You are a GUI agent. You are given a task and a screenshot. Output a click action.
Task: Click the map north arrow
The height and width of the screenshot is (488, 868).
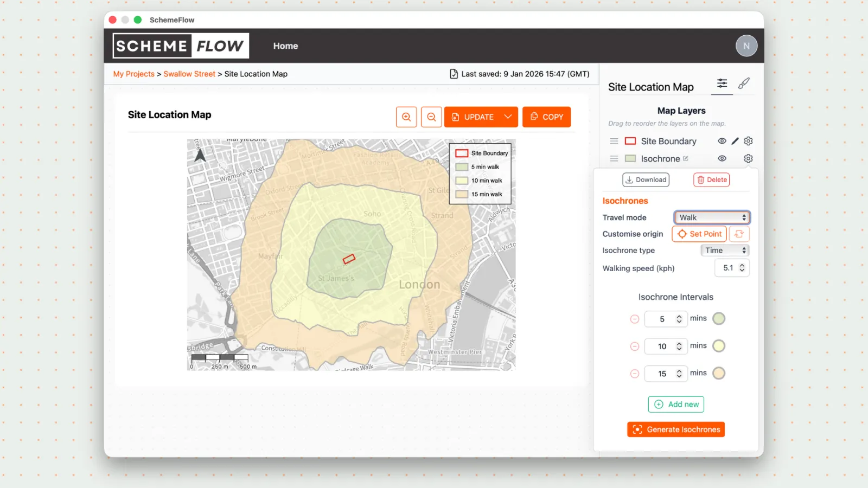[200, 155]
